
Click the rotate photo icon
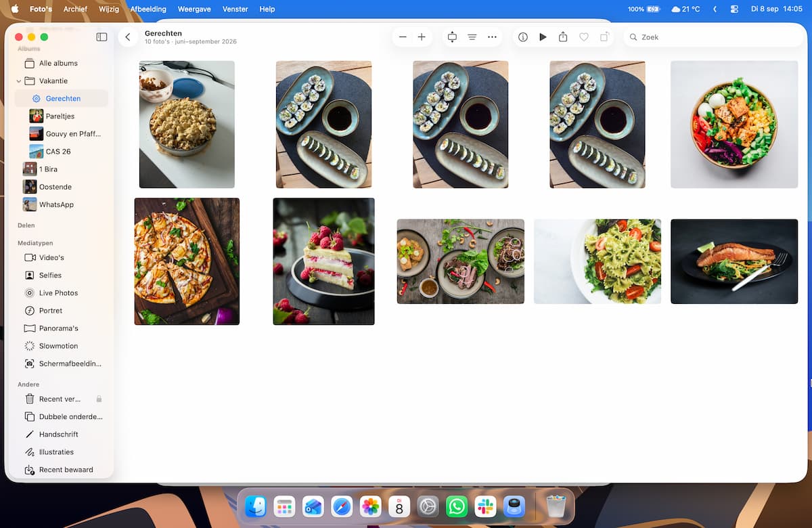click(x=604, y=37)
